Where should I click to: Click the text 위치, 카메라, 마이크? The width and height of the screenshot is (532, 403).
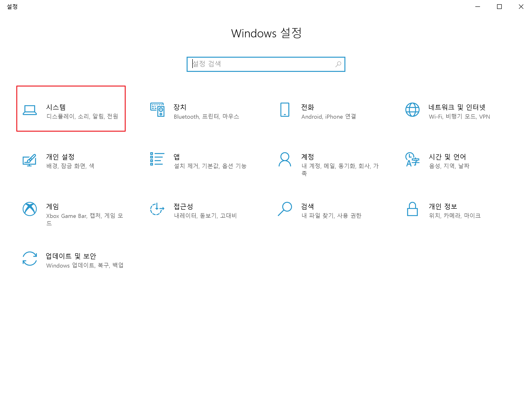455,216
